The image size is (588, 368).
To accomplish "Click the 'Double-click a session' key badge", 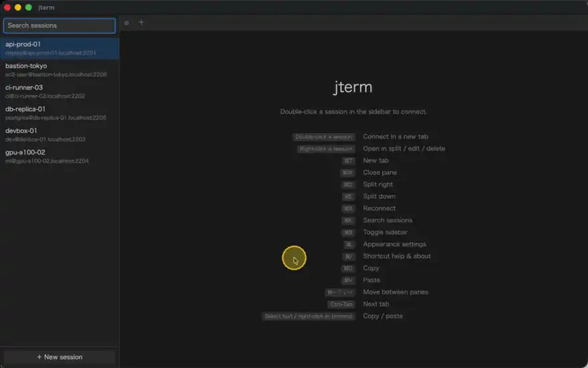I will (x=323, y=137).
